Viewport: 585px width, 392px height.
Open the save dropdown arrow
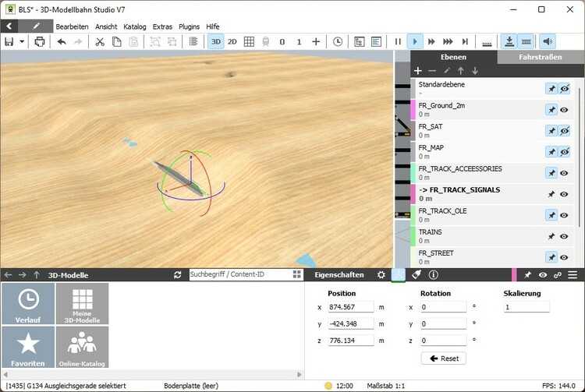pos(22,41)
